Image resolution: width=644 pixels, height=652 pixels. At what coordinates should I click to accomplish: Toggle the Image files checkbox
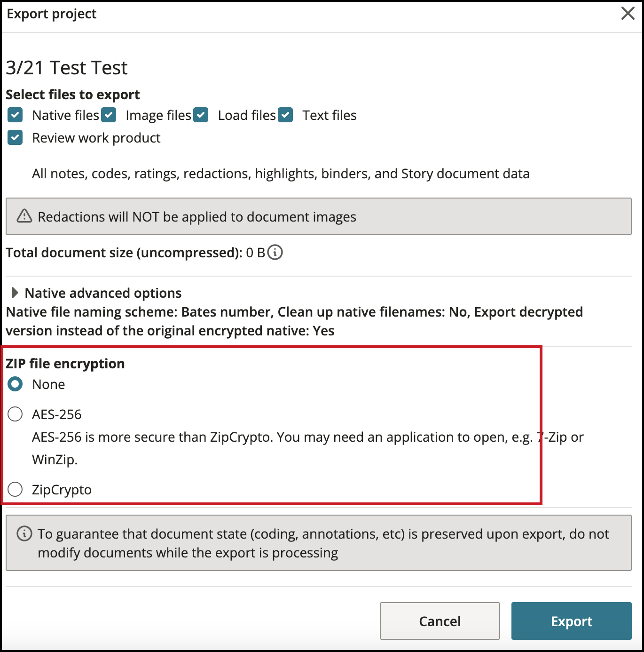[109, 115]
